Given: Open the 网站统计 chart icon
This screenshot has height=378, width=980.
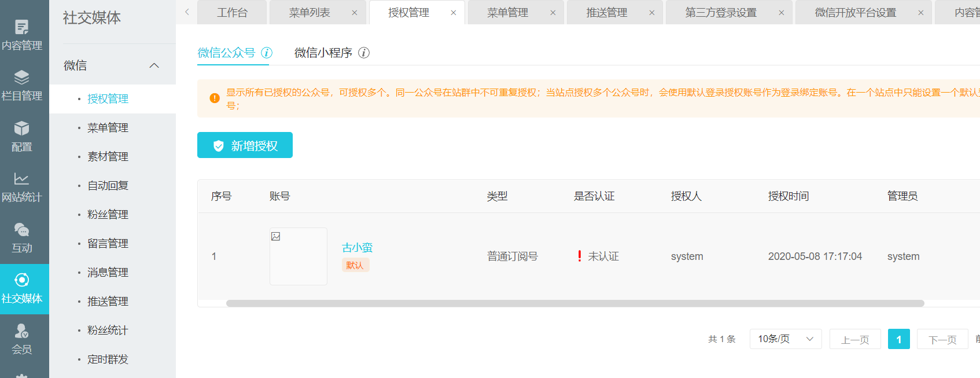Looking at the screenshot, I should click(22, 179).
